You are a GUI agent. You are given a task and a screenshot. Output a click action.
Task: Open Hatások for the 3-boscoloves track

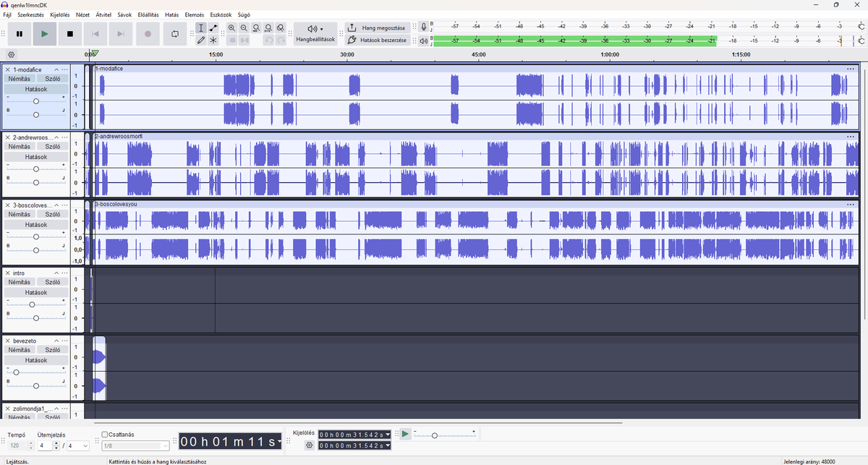click(x=36, y=224)
